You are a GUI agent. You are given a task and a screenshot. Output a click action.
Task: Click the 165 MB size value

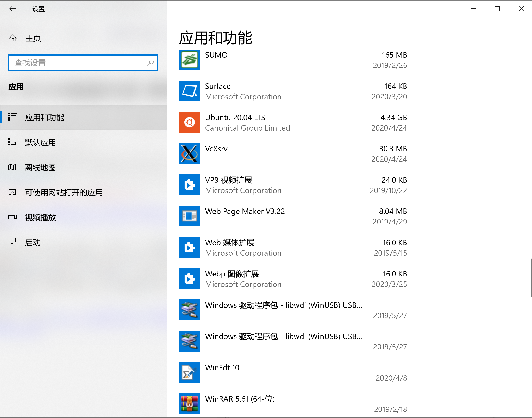point(394,55)
